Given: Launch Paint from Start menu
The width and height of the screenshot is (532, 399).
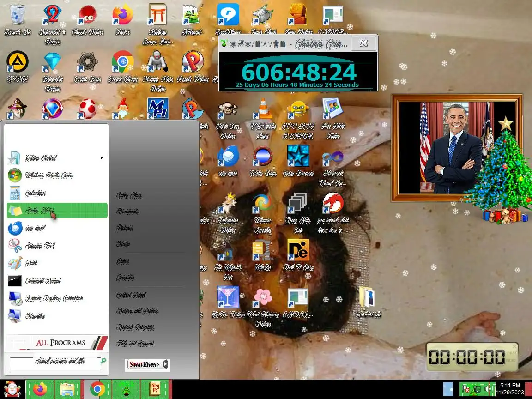Looking at the screenshot, I should click(57, 263).
